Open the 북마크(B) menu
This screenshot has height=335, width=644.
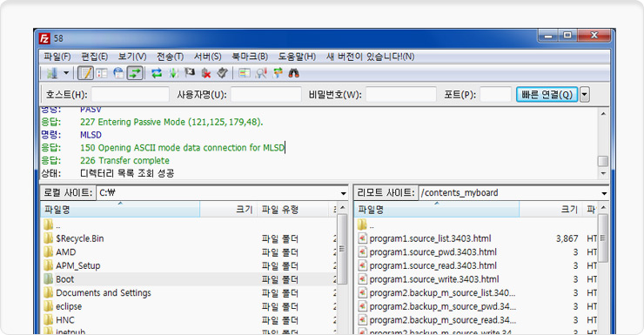(x=250, y=57)
